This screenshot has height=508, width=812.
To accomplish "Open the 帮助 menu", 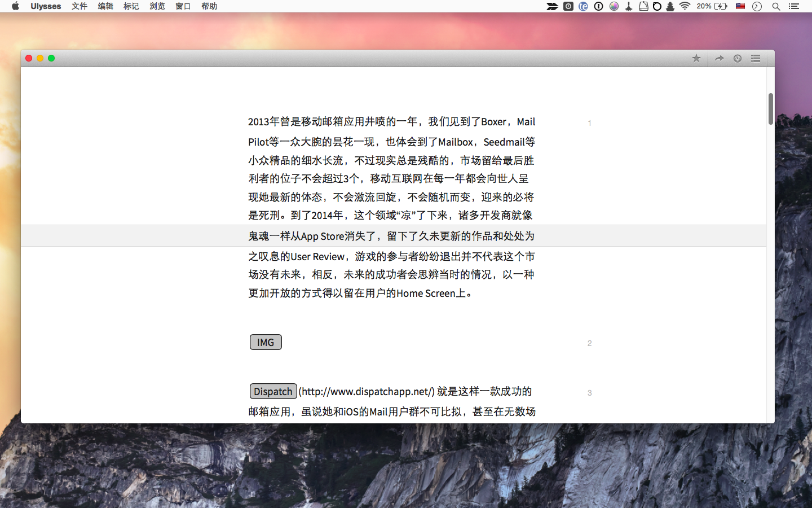I will coord(209,6).
